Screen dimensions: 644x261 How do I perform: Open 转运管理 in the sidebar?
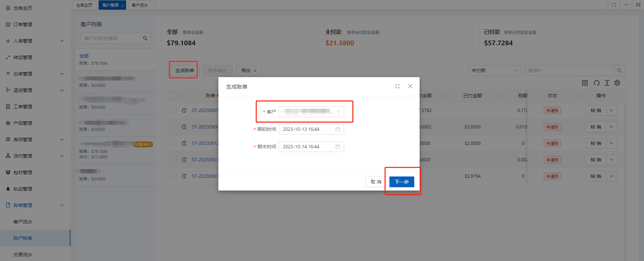pos(23,57)
